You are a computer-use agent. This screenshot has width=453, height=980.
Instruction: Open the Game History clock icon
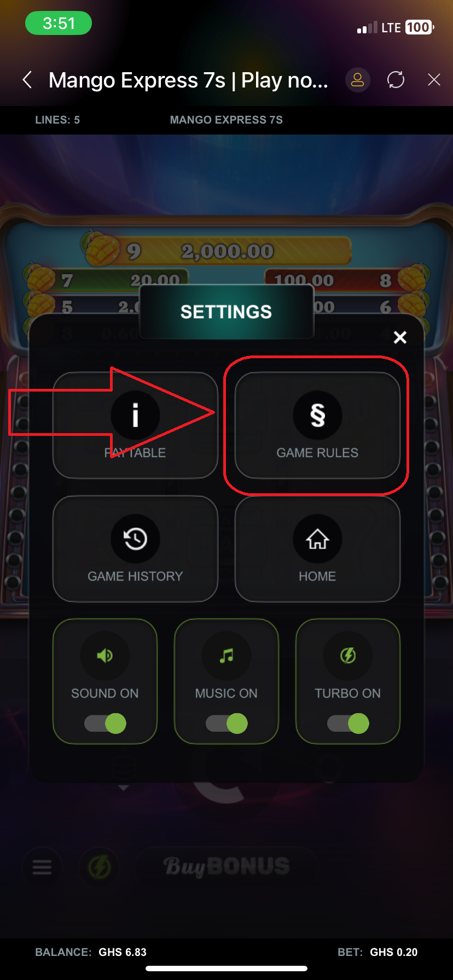coord(135,539)
